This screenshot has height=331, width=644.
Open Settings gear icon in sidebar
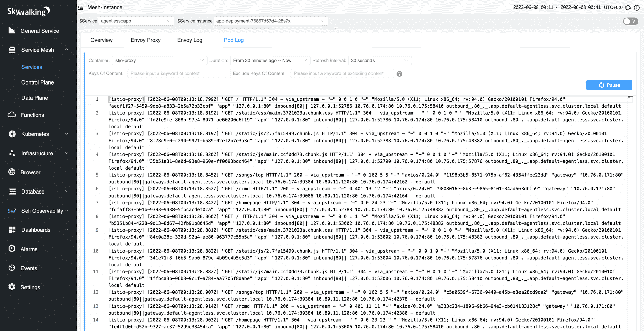[x=12, y=287]
